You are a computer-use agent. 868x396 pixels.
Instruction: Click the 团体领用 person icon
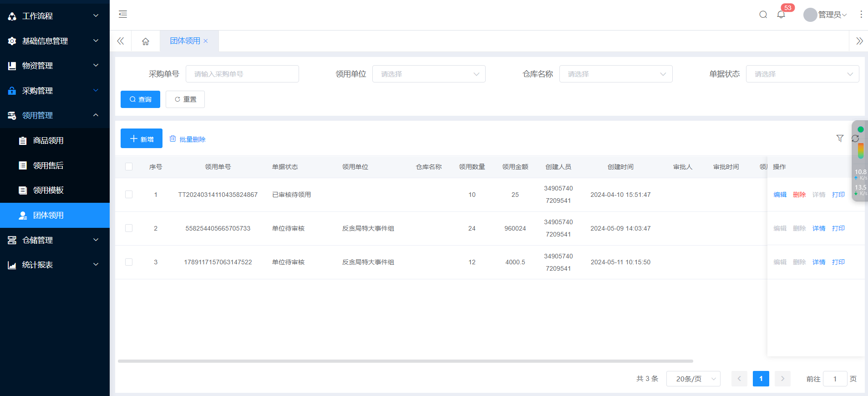[x=23, y=215]
